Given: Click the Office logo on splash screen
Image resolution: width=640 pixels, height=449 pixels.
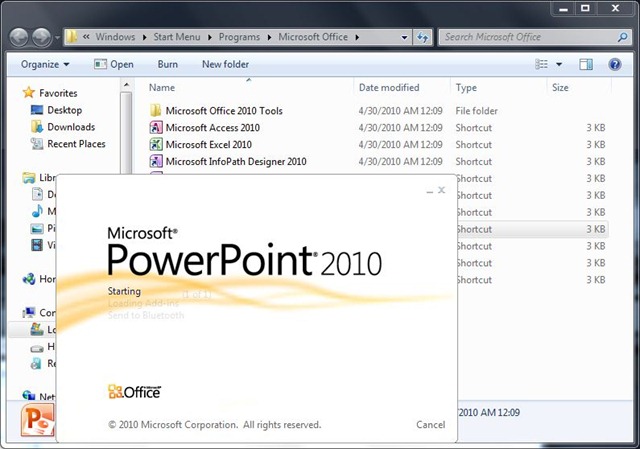Looking at the screenshot, I should click(x=134, y=392).
